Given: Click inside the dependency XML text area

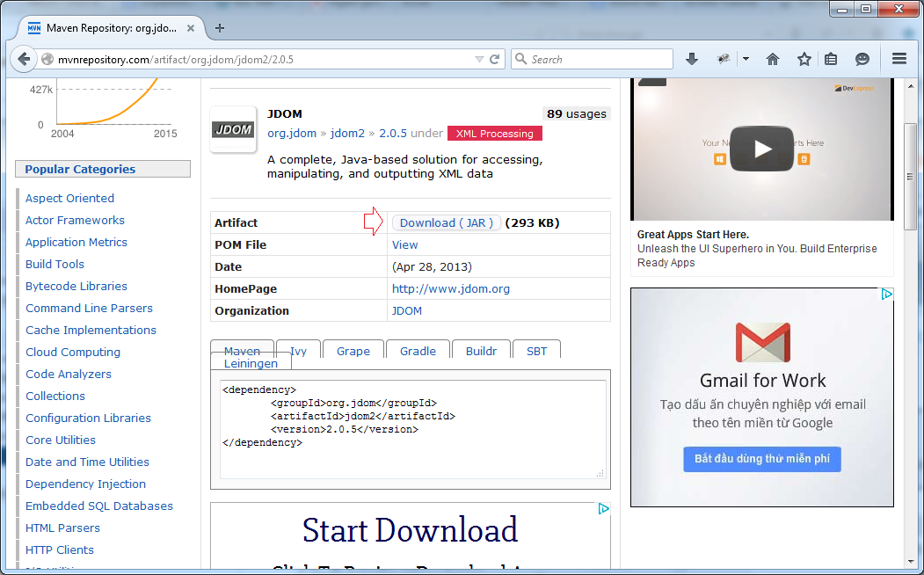Looking at the screenshot, I should pos(412,429).
